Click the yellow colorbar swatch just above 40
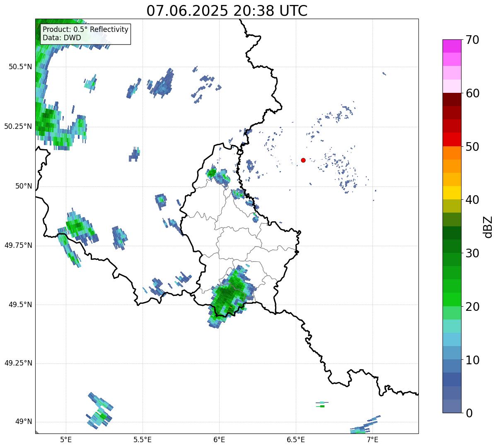Screen dimensions: 498x448 click(452, 193)
